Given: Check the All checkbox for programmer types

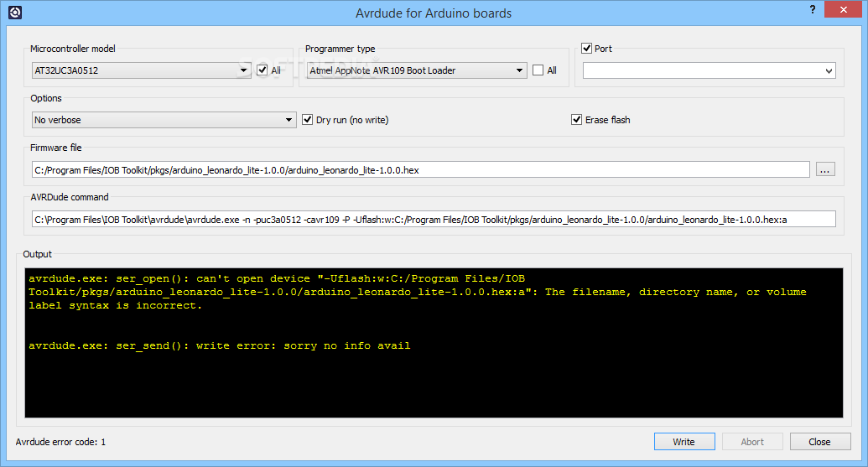Looking at the screenshot, I should click(x=538, y=70).
